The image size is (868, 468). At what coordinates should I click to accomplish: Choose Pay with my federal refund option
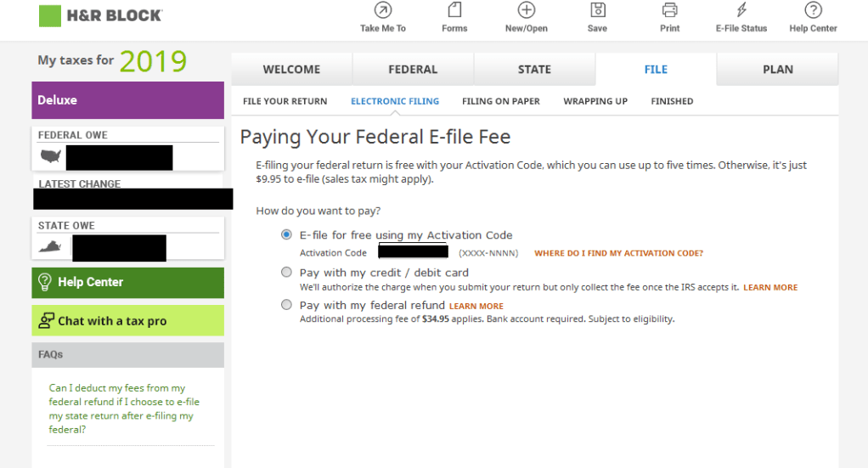pos(286,305)
